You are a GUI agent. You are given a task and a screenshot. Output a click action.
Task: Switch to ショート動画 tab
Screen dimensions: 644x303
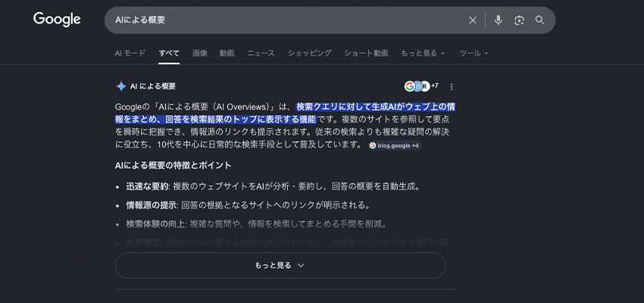coord(366,53)
